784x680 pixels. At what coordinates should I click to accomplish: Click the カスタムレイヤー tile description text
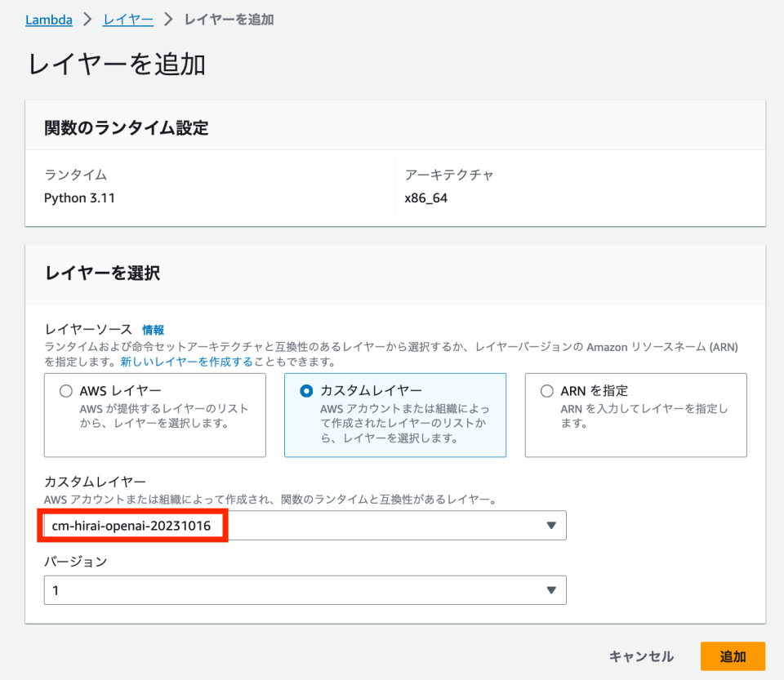(404, 423)
